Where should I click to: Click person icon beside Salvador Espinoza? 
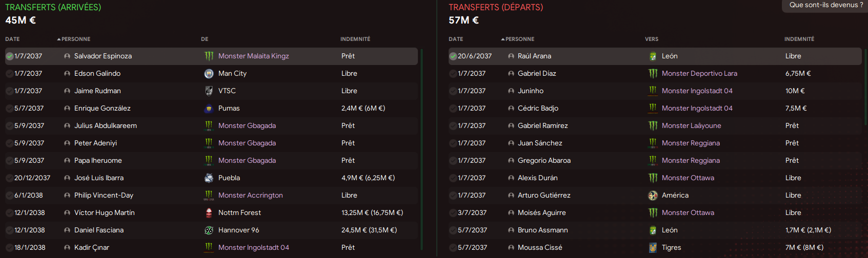[67, 56]
